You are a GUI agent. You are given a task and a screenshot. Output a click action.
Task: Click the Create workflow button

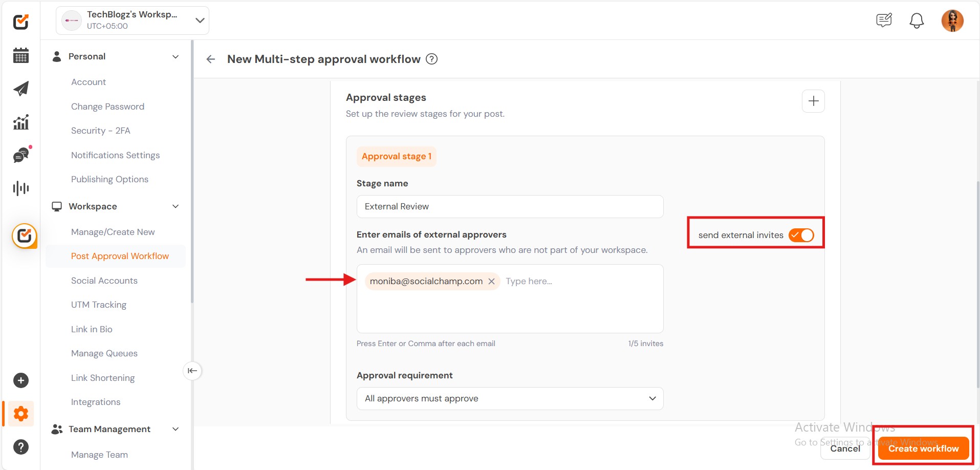click(x=923, y=448)
